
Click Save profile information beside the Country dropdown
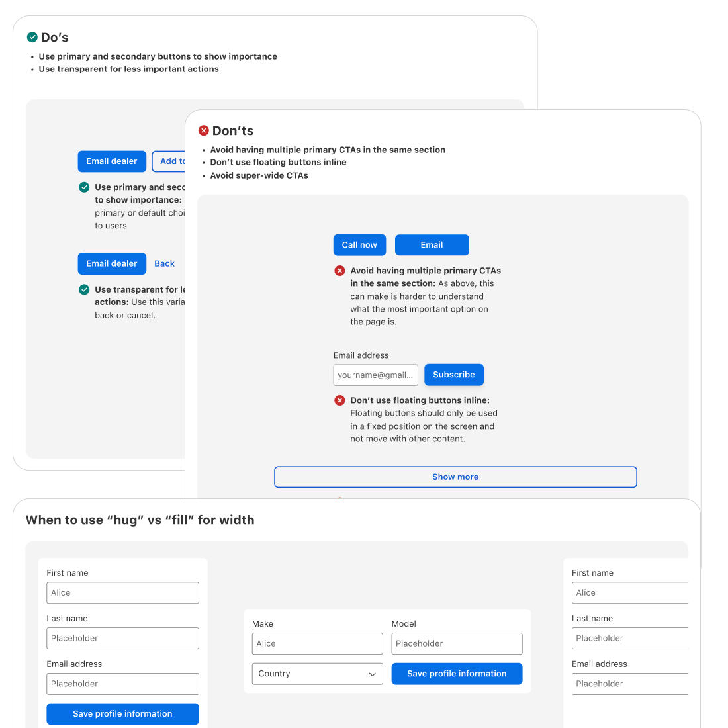(457, 674)
